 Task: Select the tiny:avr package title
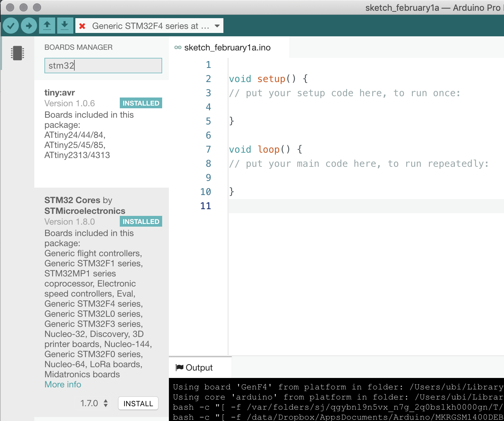(60, 92)
